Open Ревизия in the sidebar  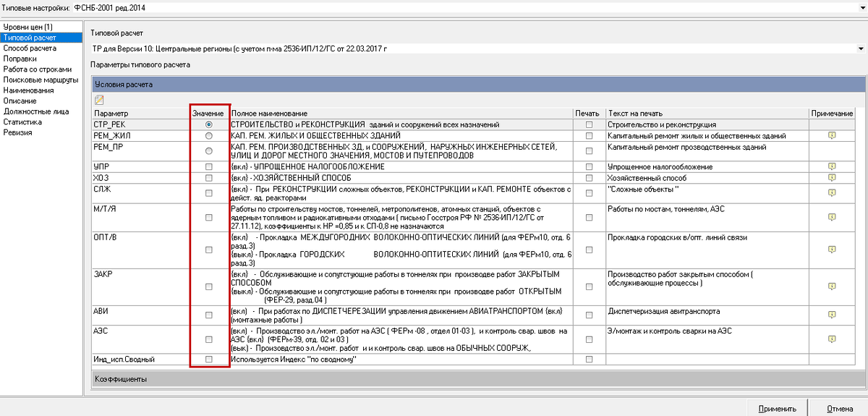18,132
